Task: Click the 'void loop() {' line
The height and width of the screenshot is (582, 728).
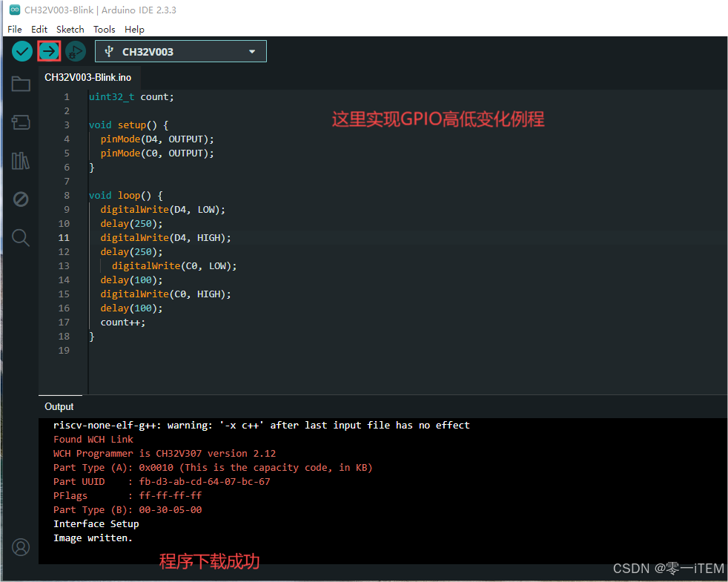Action: [126, 196]
